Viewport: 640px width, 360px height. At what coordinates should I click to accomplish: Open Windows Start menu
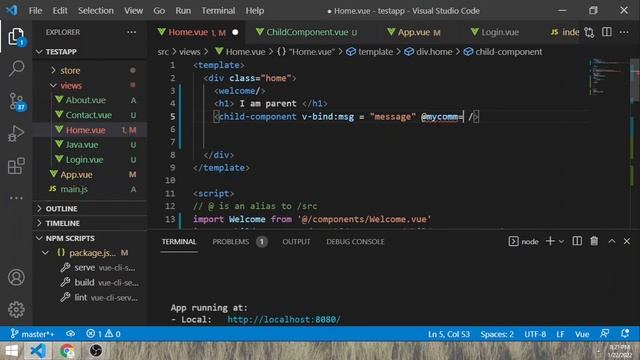pos(11,351)
